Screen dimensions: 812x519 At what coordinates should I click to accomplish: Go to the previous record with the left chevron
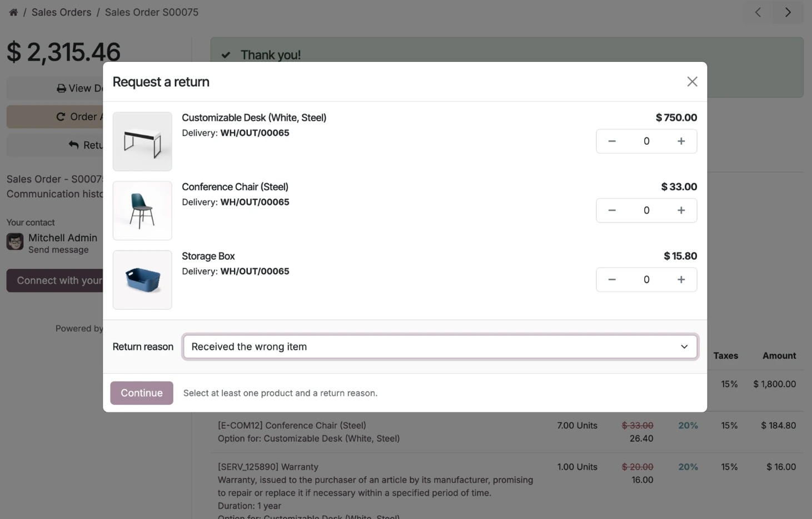tap(757, 12)
